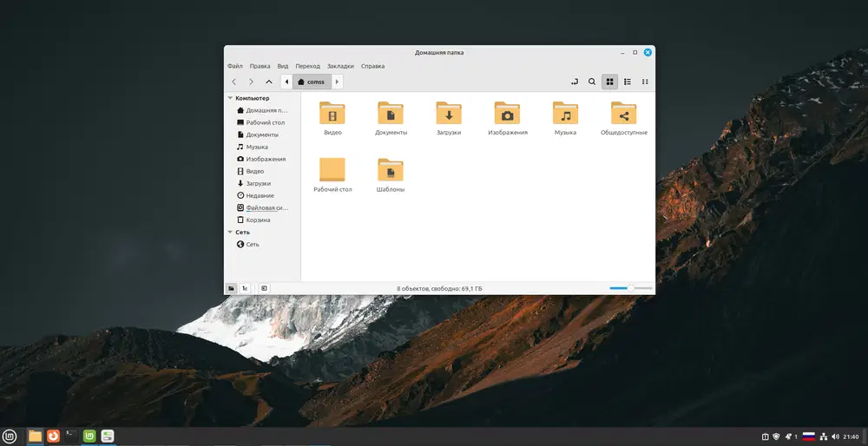Open Музыка from the sidebar
The image size is (868, 446).
point(253,148)
